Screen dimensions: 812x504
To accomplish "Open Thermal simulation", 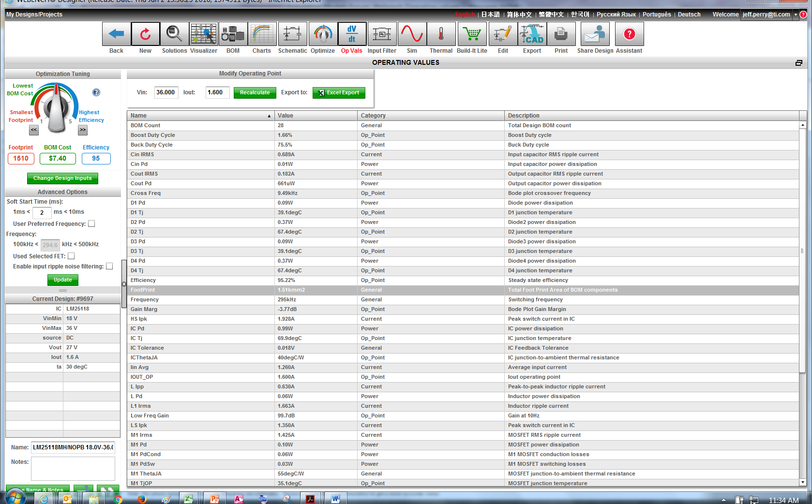I will pyautogui.click(x=441, y=34).
